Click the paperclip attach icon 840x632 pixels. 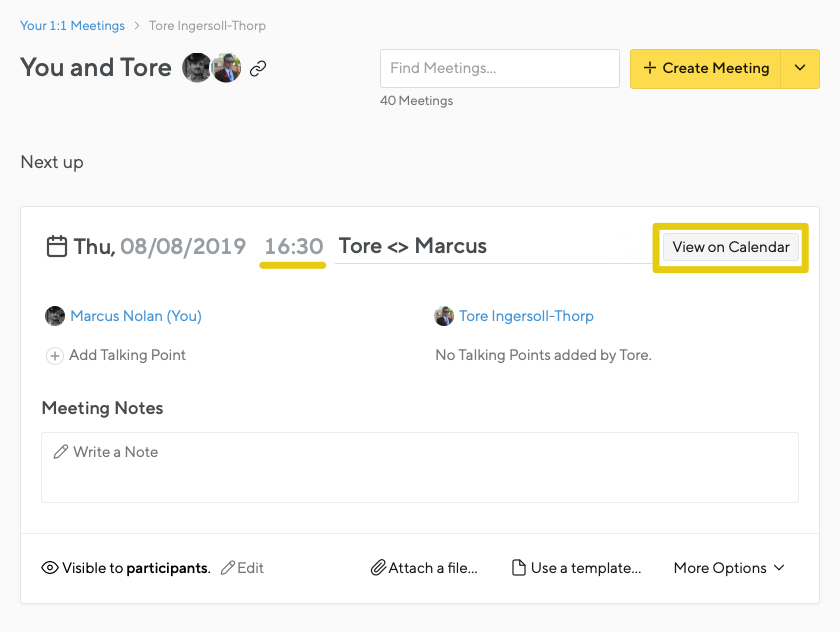(x=378, y=568)
